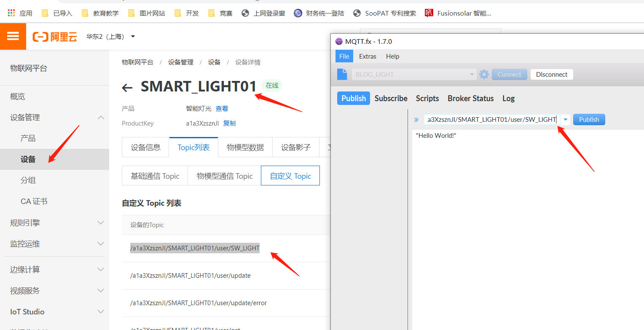Image resolution: width=644 pixels, height=330 pixels.
Task: Open the publish topic history dropdown arrow
Action: pos(566,120)
